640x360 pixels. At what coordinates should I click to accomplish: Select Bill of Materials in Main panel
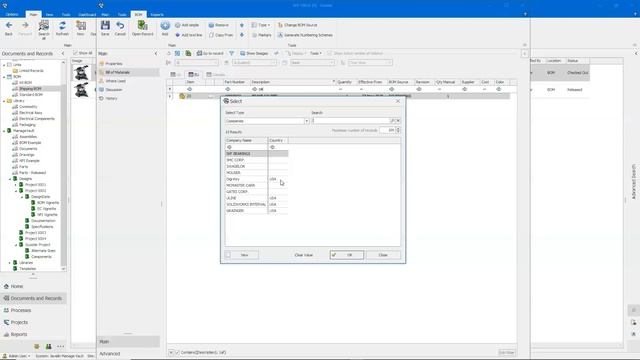point(118,72)
